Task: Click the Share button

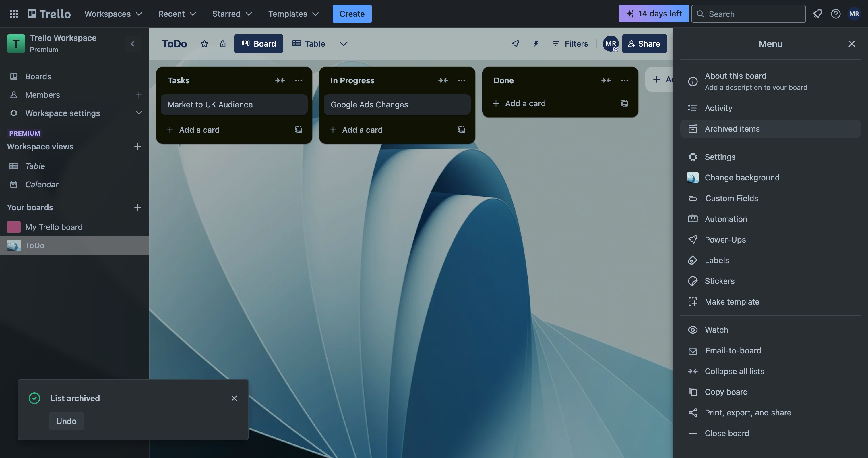Action: click(644, 44)
